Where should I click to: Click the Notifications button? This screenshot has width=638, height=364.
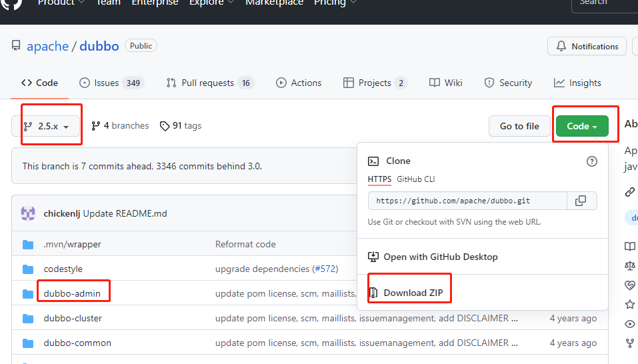[587, 47]
